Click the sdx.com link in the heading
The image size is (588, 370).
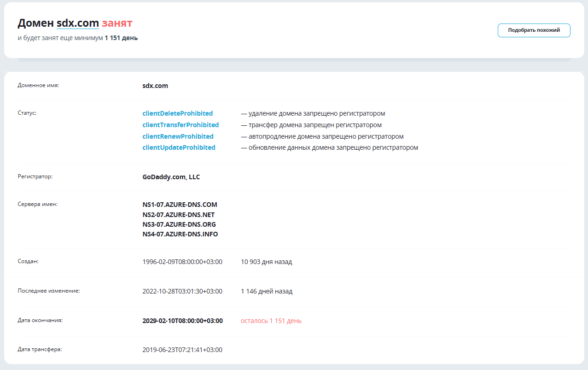77,23
